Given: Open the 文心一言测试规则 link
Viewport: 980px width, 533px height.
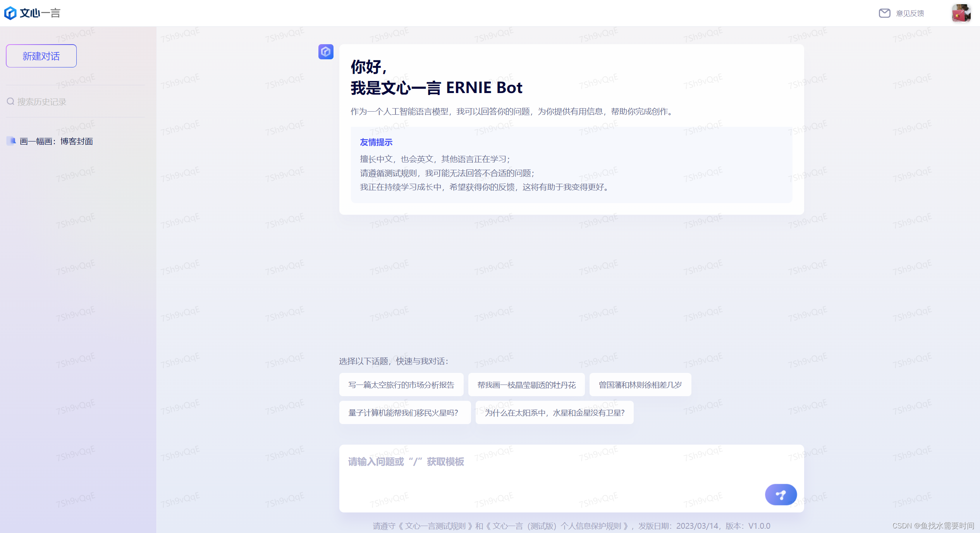Looking at the screenshot, I should pyautogui.click(x=435, y=526).
